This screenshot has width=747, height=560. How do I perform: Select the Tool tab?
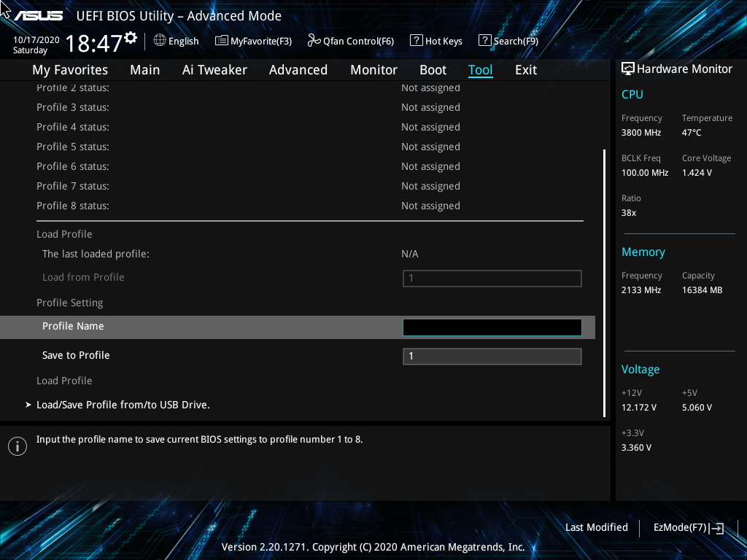point(480,70)
